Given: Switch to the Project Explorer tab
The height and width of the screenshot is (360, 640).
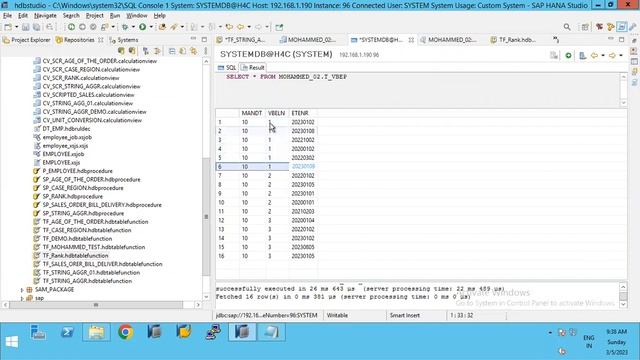Looking at the screenshot, I should click(27, 40).
